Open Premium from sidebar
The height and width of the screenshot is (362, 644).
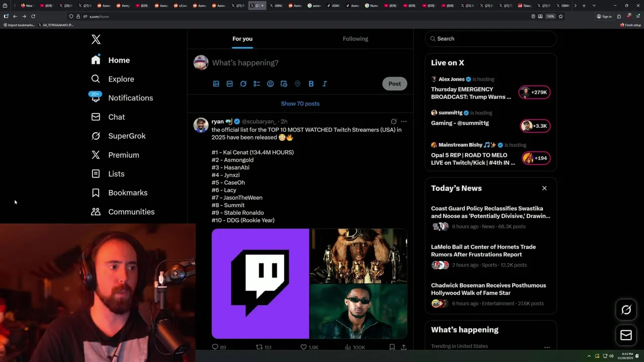pyautogui.click(x=115, y=155)
